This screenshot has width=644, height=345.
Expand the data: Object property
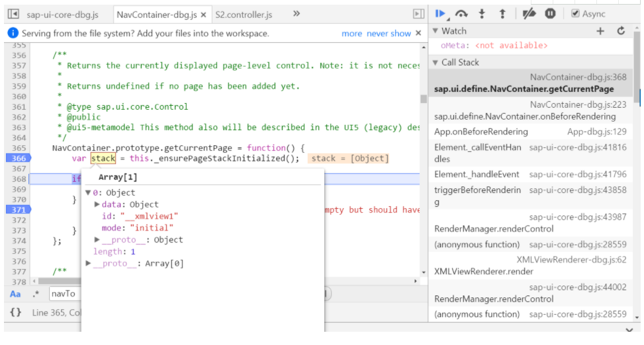click(97, 204)
